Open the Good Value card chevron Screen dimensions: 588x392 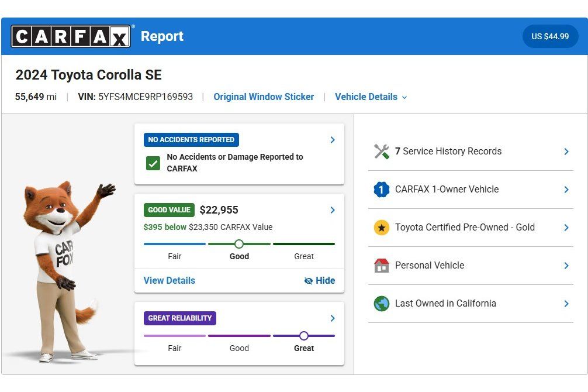tap(332, 210)
